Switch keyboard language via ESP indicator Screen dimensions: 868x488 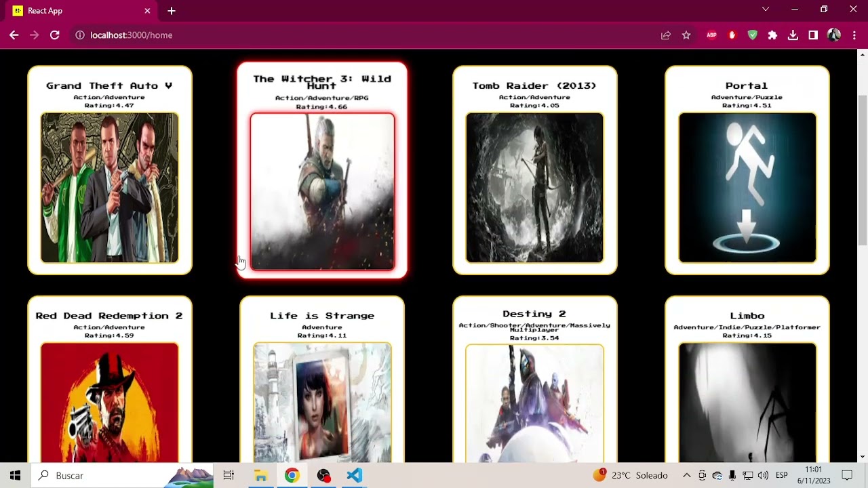[x=782, y=475]
